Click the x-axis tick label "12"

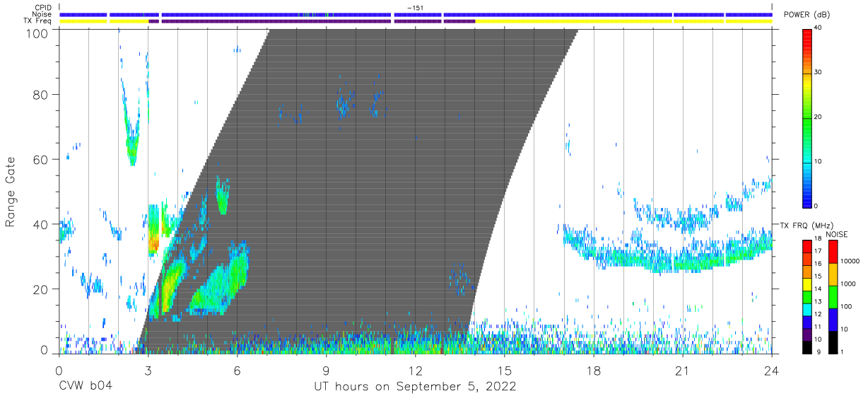tap(415, 369)
